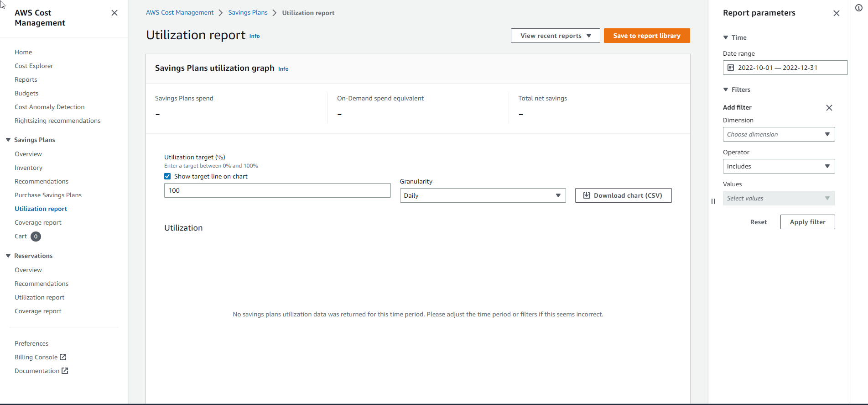
Task: Remove the Add filter section
Action: click(x=829, y=108)
